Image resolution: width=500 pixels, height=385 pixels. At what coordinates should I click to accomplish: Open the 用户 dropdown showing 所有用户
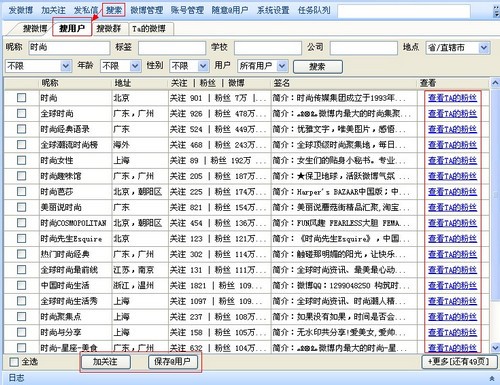[x=282, y=66]
